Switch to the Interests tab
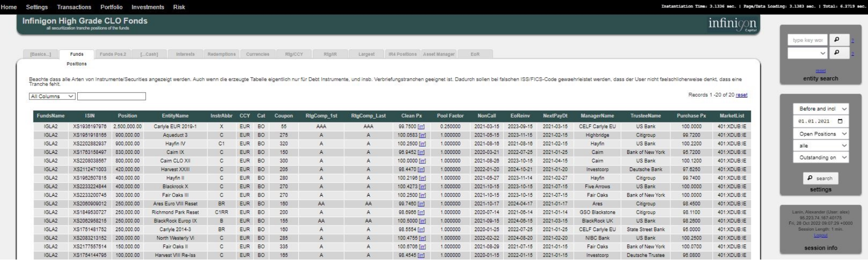 (185, 54)
